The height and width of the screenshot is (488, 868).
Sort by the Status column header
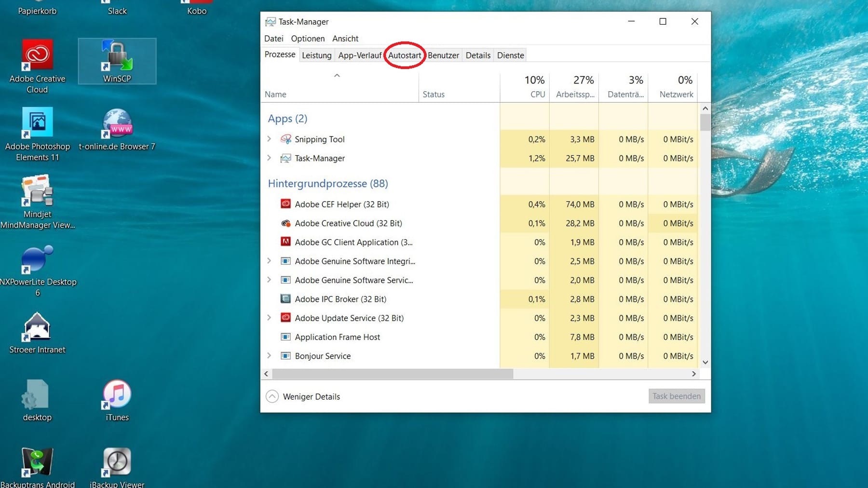tap(459, 87)
